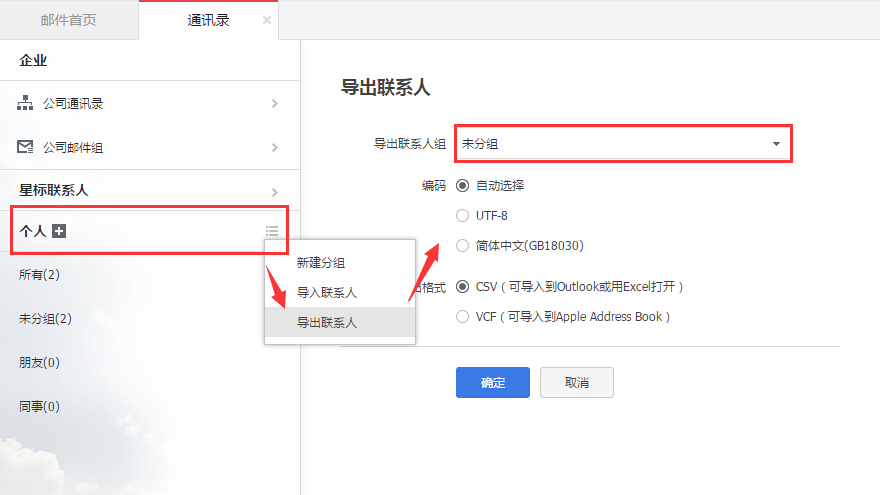The width and height of the screenshot is (880, 495).
Task: Open the 朋友(0) contact group
Action: tap(40, 362)
